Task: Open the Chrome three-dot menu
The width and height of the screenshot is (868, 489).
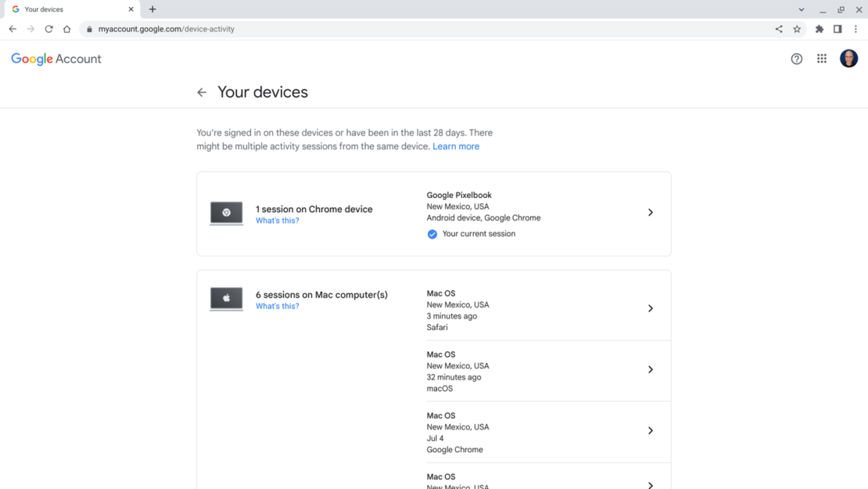Action: 855,28
